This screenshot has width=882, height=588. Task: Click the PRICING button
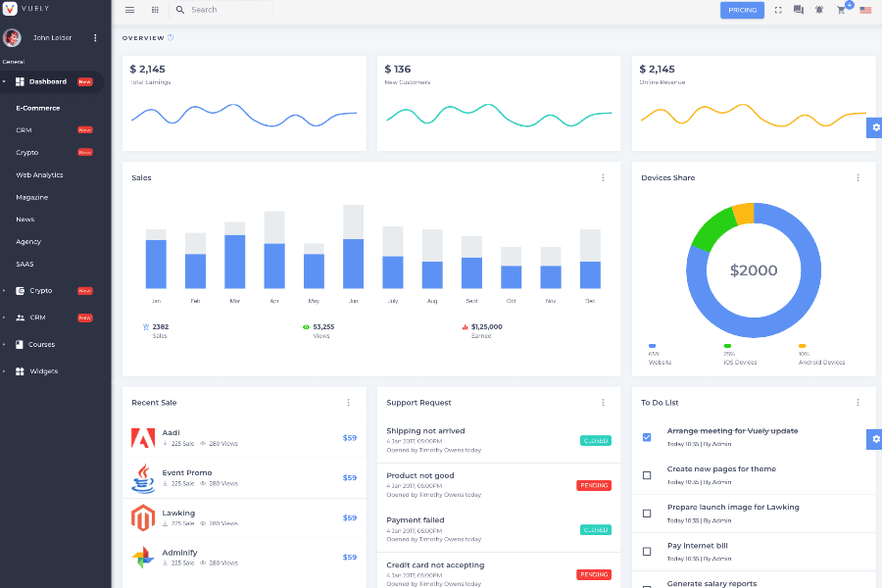(x=742, y=10)
